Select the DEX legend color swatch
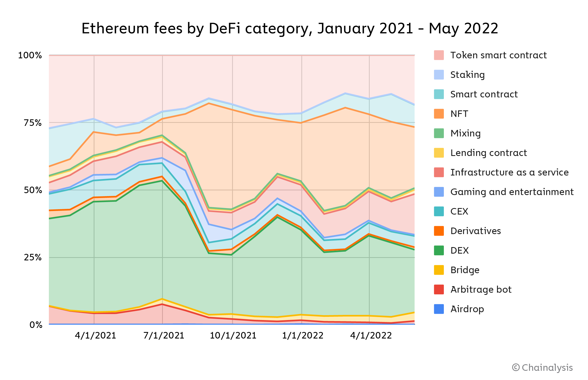The height and width of the screenshot is (380, 588). 439,250
